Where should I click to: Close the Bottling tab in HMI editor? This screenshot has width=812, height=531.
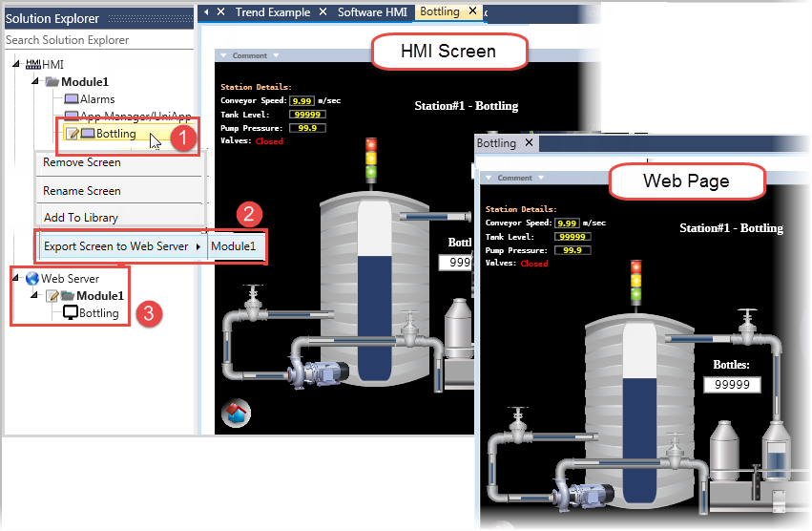473,11
